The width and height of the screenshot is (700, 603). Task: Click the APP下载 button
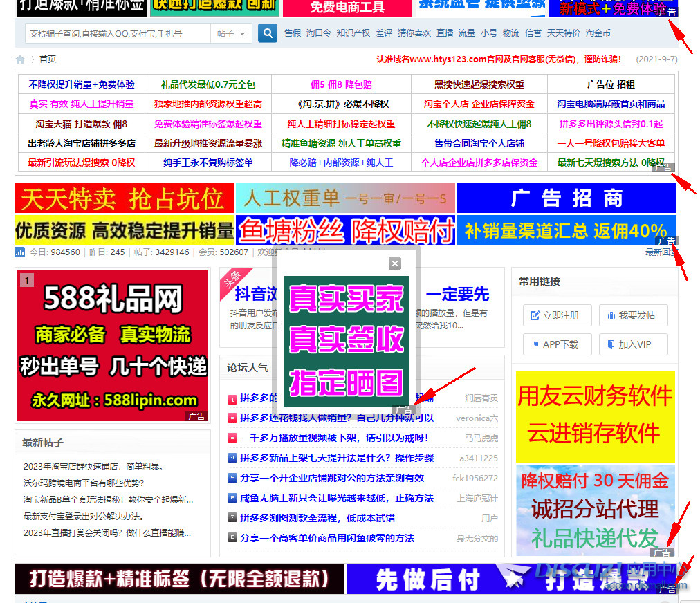[557, 344]
